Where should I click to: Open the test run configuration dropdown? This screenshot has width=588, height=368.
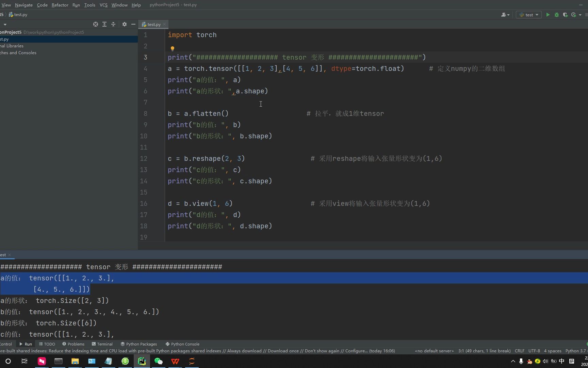[x=529, y=15]
